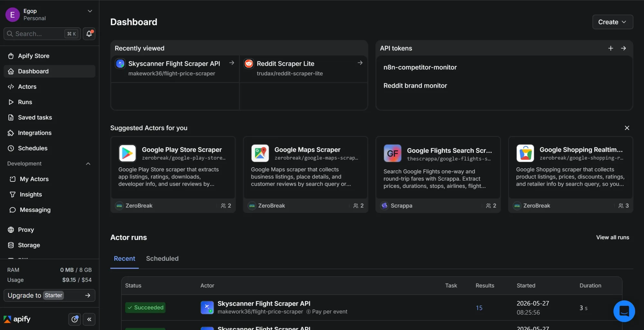Viewport: 644px width, 330px height.
Task: Click the My Actors icon
Action: coord(13,179)
